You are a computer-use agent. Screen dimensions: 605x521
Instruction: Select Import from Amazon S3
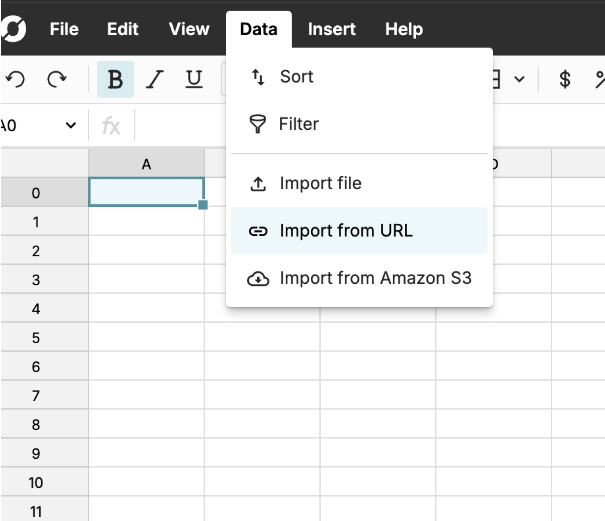(x=375, y=278)
